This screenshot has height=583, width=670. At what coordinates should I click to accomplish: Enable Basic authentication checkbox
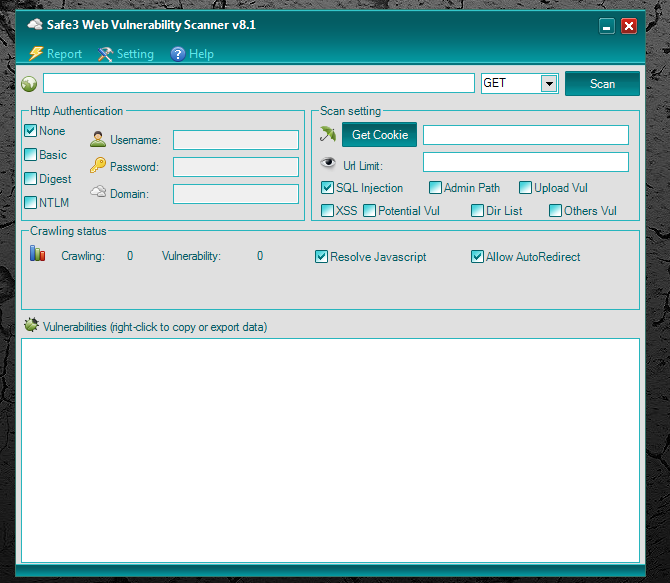coord(30,155)
